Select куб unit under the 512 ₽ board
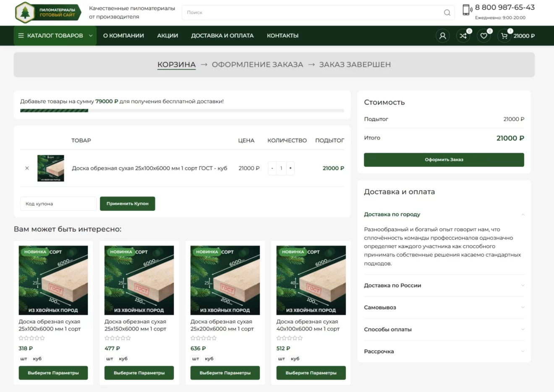This screenshot has width=554, height=392. pyautogui.click(x=295, y=358)
